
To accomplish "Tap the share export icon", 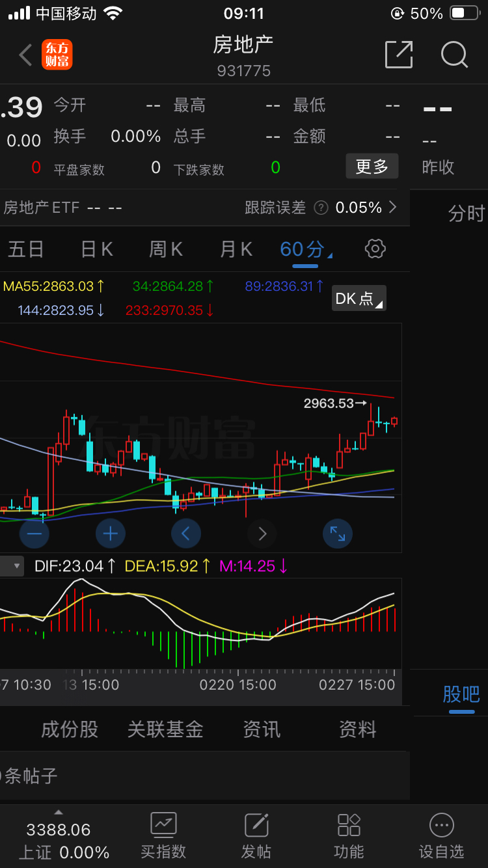I will click(399, 54).
